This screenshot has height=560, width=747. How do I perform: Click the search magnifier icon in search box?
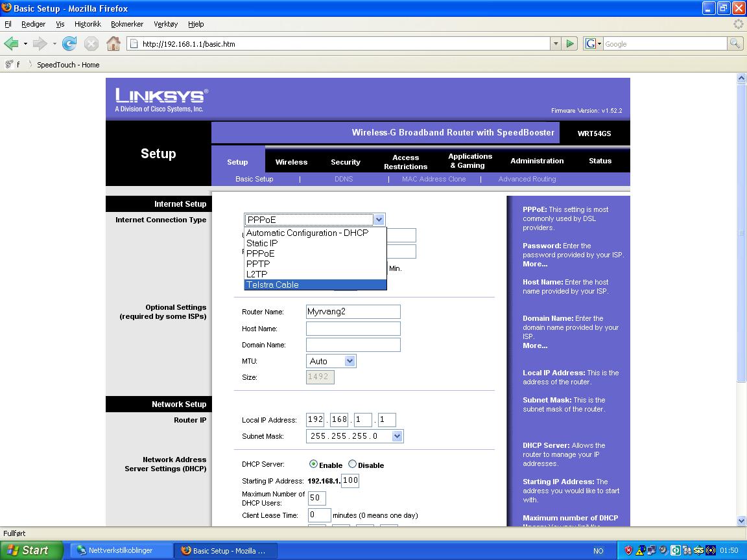(x=735, y=44)
